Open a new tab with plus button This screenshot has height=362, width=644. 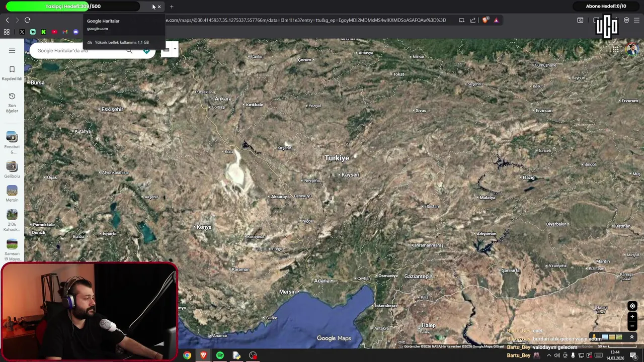click(x=172, y=7)
